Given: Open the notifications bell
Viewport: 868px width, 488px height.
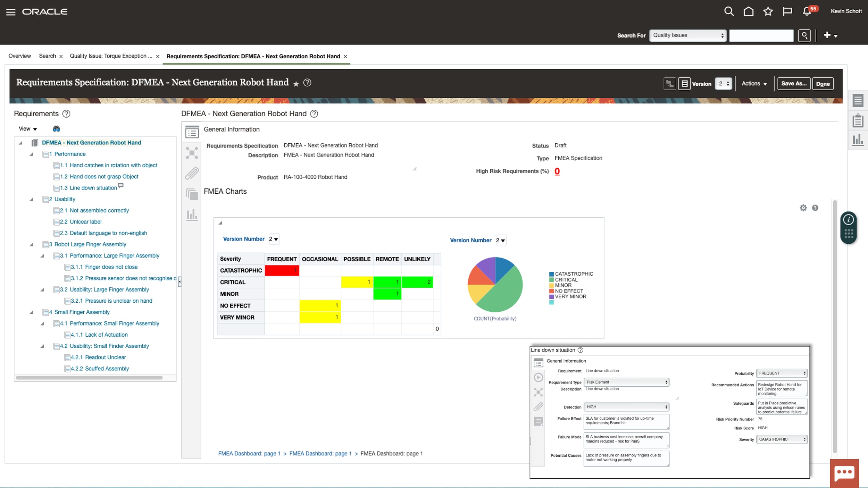Looking at the screenshot, I should click(x=807, y=11).
